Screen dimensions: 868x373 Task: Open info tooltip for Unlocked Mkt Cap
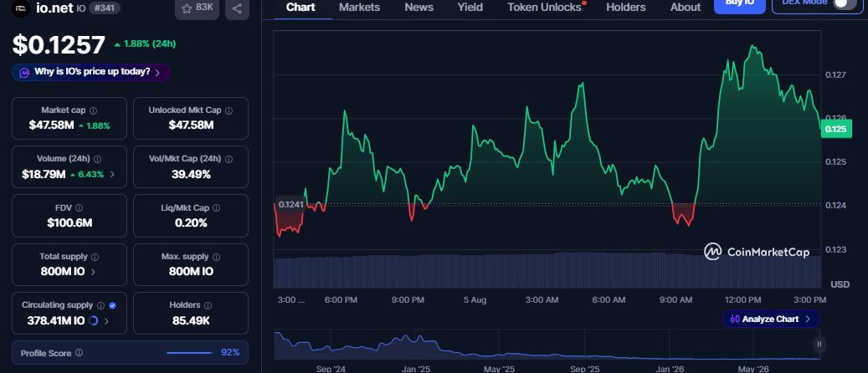[x=229, y=110]
